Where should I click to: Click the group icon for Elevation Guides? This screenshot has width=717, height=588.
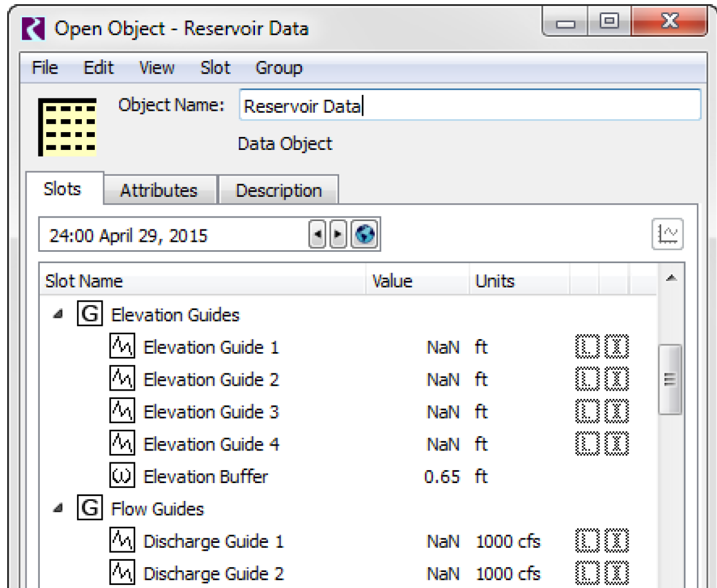(90, 314)
